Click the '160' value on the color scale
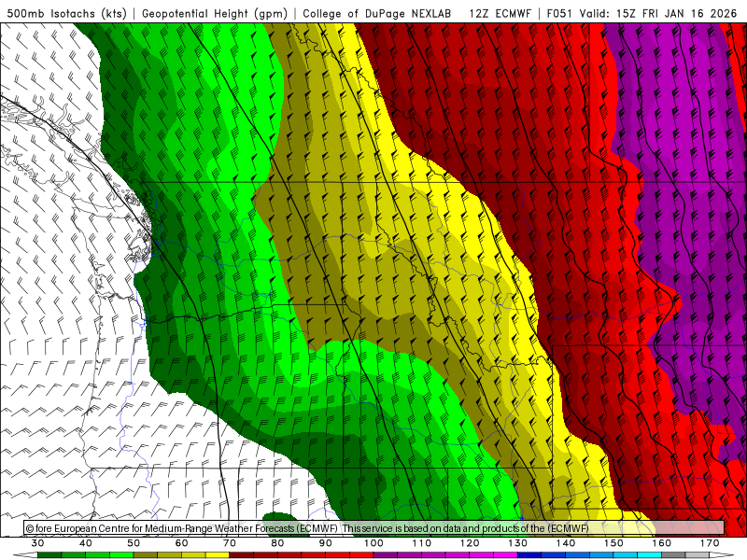The image size is (747, 560). tap(662, 543)
